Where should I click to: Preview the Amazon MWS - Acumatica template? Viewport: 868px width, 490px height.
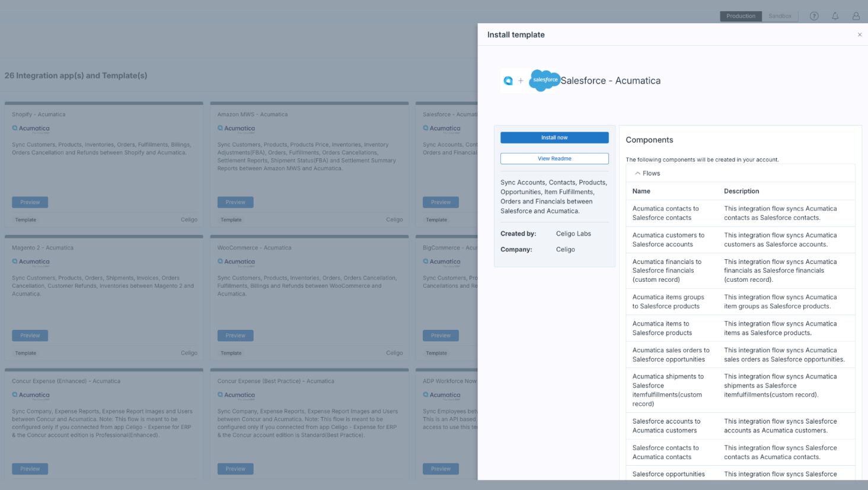pos(235,202)
